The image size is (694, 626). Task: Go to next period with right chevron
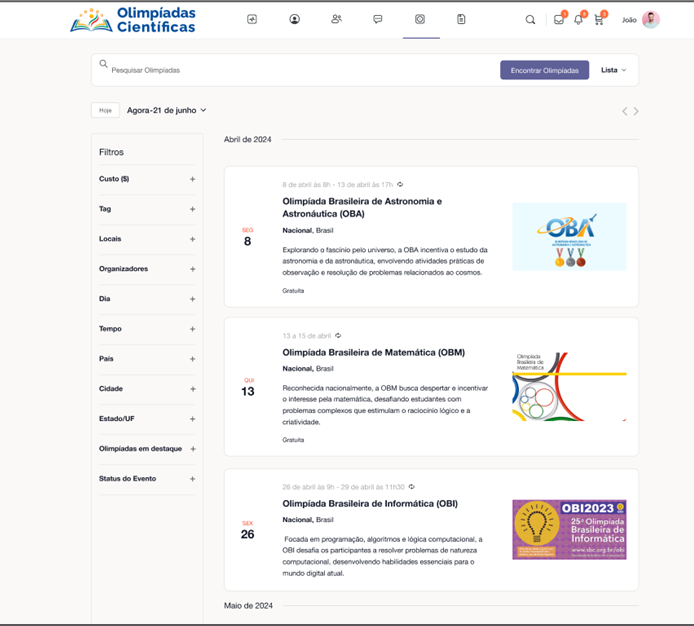[636, 111]
